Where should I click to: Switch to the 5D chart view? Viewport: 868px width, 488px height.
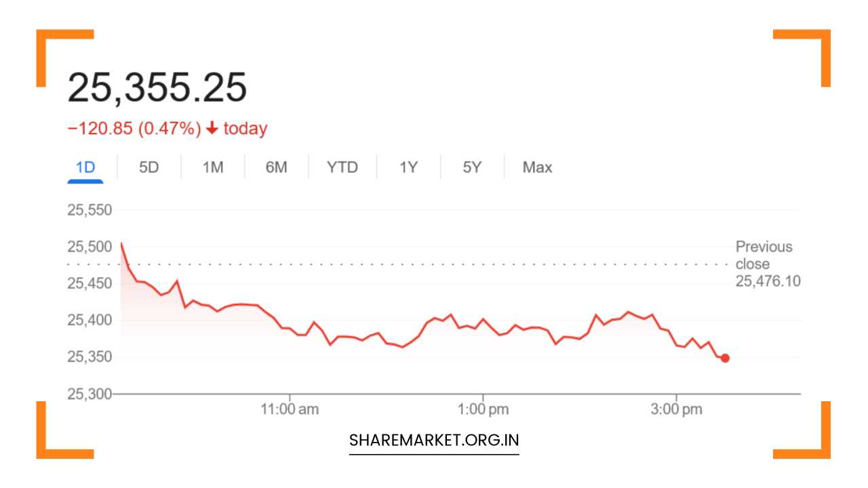pyautogui.click(x=149, y=167)
